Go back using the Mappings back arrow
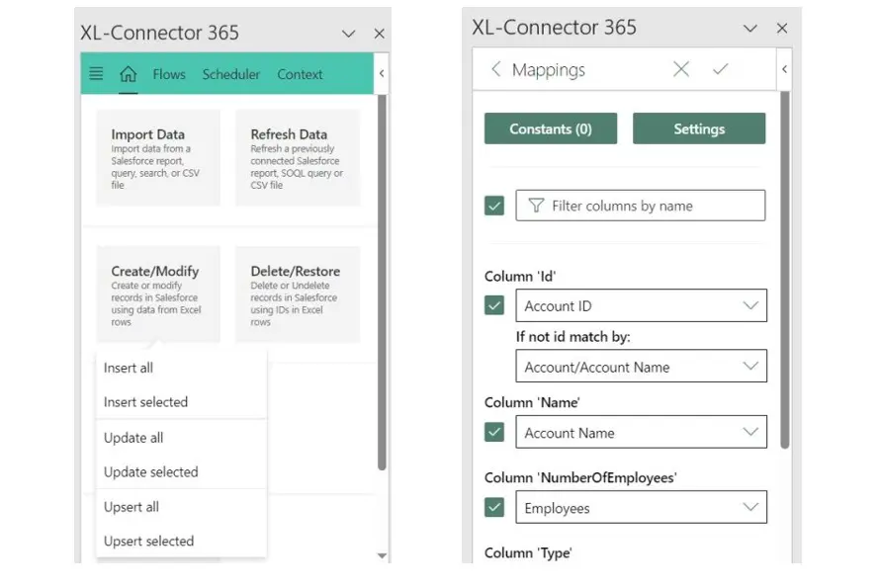The height and width of the screenshot is (588, 879). click(x=494, y=69)
